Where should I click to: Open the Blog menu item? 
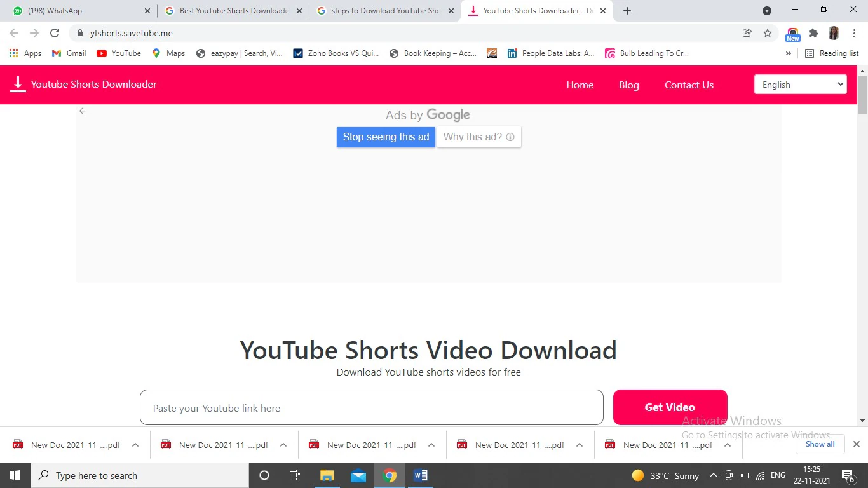(629, 85)
